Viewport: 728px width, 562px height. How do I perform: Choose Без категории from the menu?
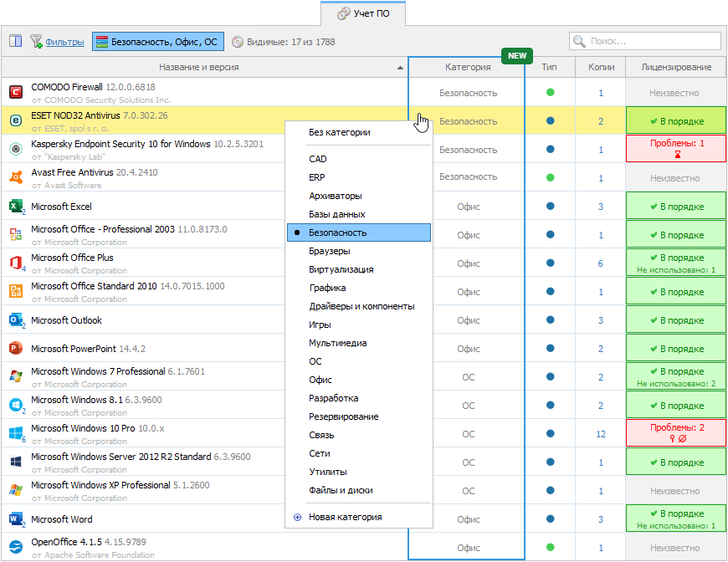(340, 132)
